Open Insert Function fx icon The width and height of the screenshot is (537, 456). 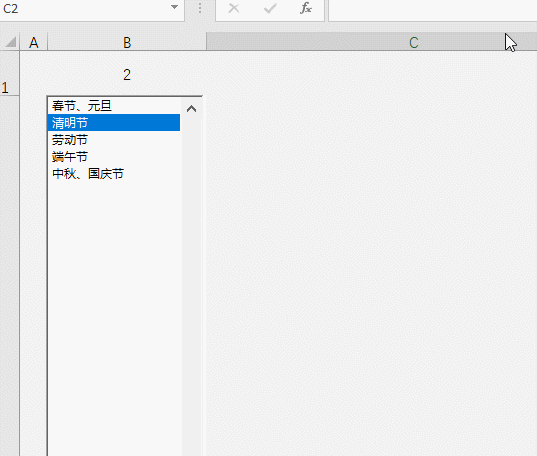coord(306,8)
